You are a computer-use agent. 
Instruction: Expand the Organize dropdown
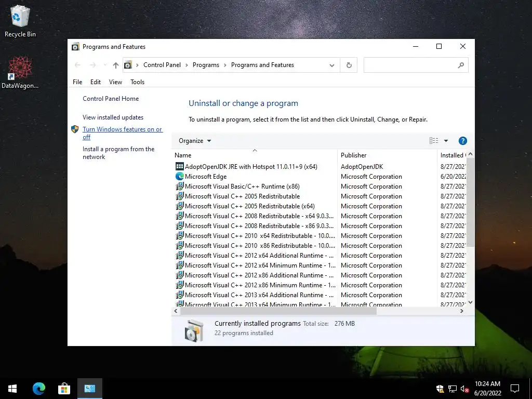click(x=195, y=141)
